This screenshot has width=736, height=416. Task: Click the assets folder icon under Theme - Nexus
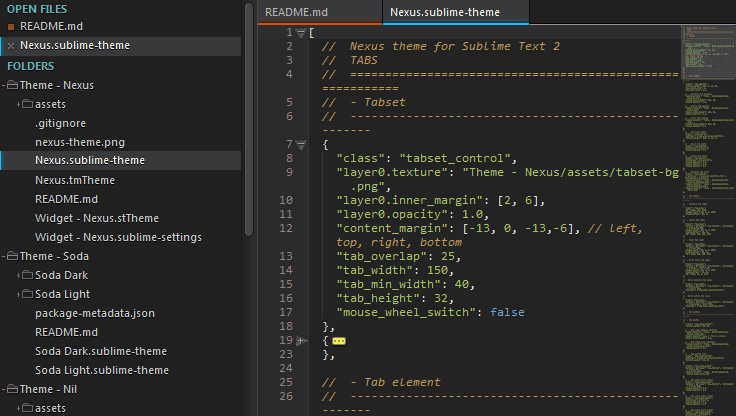tap(28, 104)
